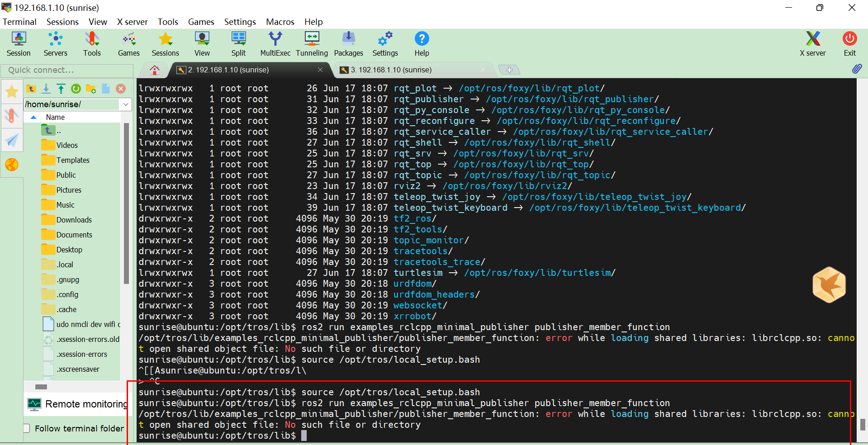The height and width of the screenshot is (445, 868).
Task: Toggle the Follow terminal folder checkbox
Action: point(27,428)
